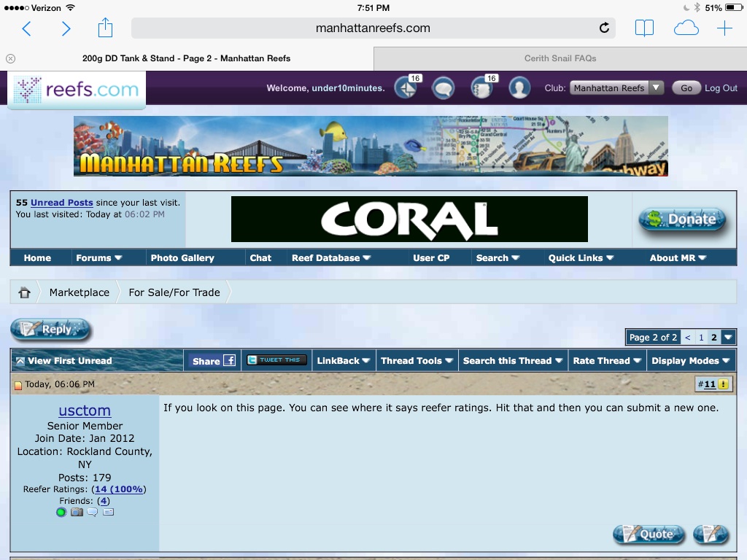Click the Go button next to Club

point(686,88)
